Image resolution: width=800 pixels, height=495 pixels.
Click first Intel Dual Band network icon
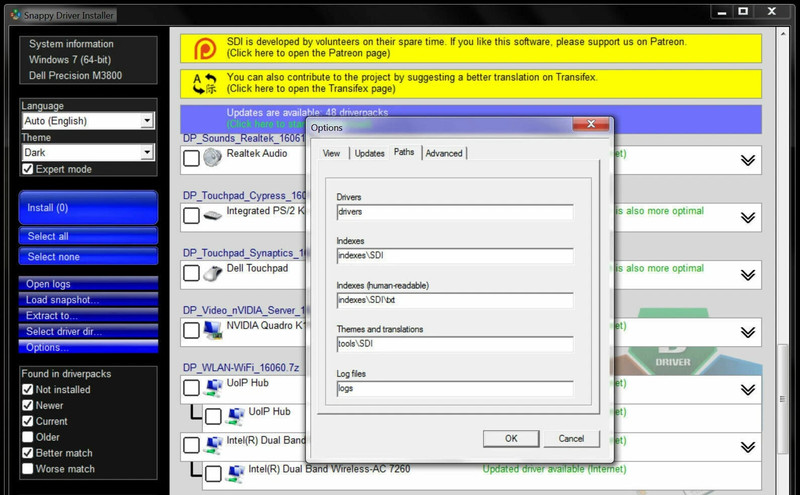[212, 445]
